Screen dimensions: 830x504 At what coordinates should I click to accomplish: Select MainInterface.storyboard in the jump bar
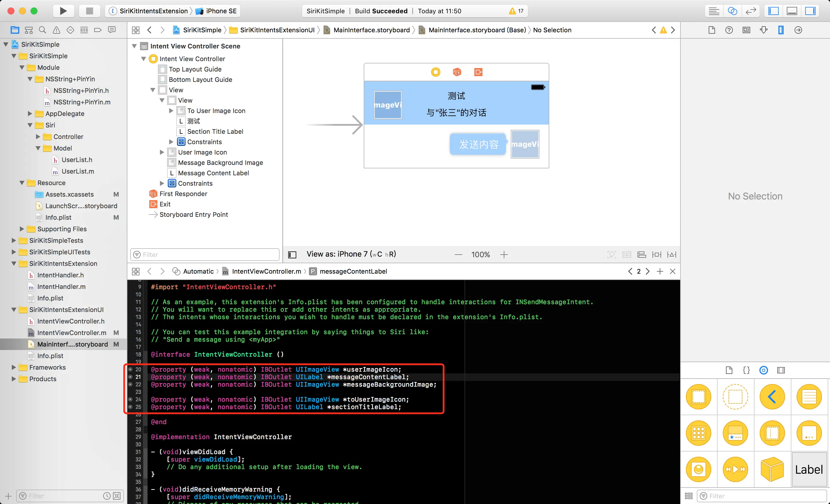pyautogui.click(x=371, y=30)
